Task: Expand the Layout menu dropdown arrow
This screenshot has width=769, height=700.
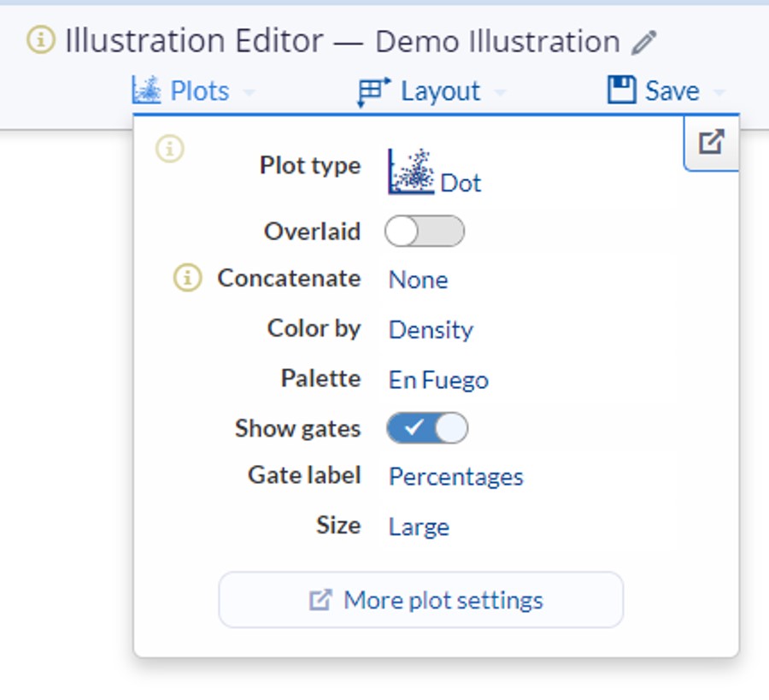Action: pos(500,91)
